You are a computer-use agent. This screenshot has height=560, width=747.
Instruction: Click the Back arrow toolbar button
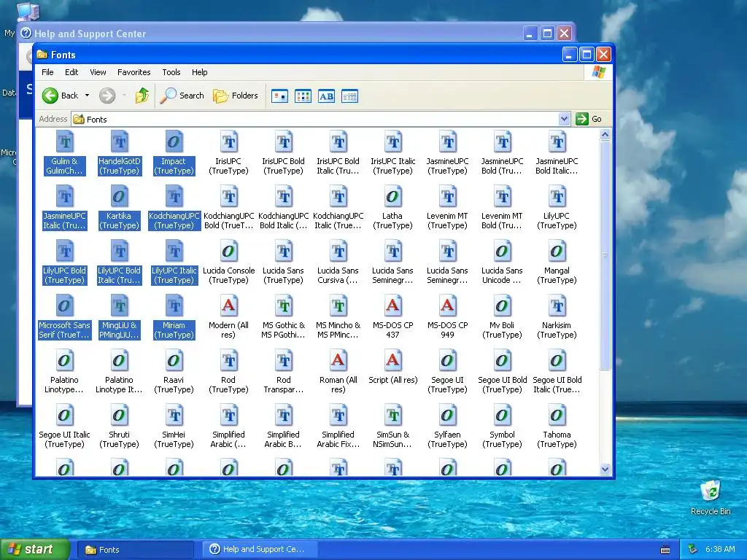point(60,96)
